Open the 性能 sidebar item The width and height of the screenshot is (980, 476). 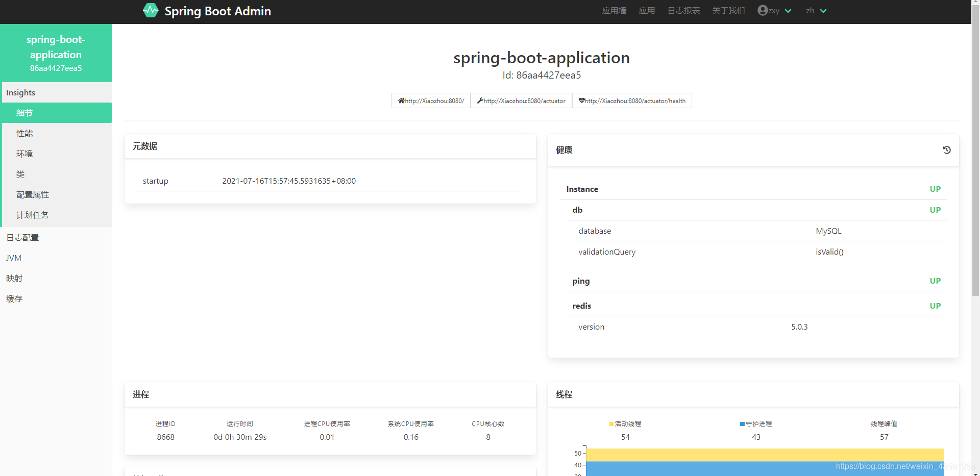(56, 133)
